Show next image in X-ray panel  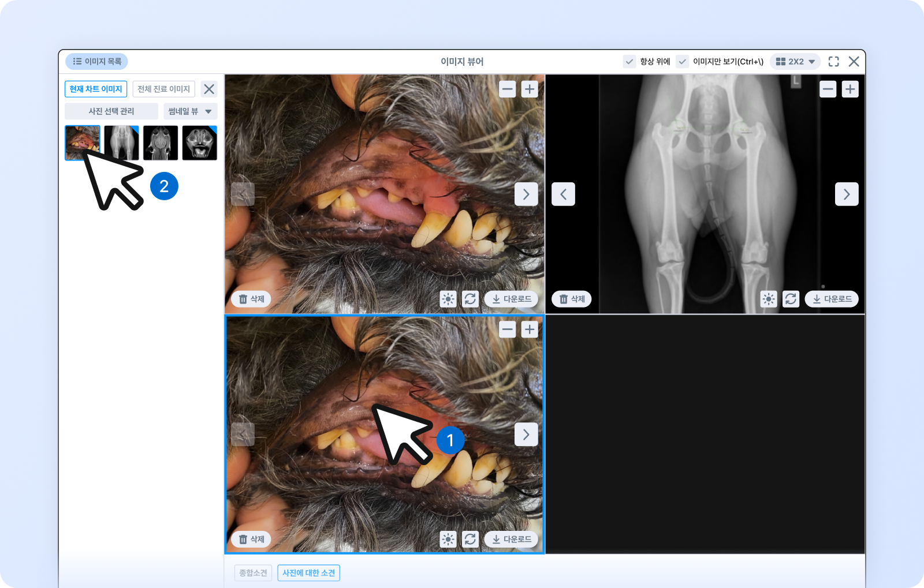click(847, 194)
